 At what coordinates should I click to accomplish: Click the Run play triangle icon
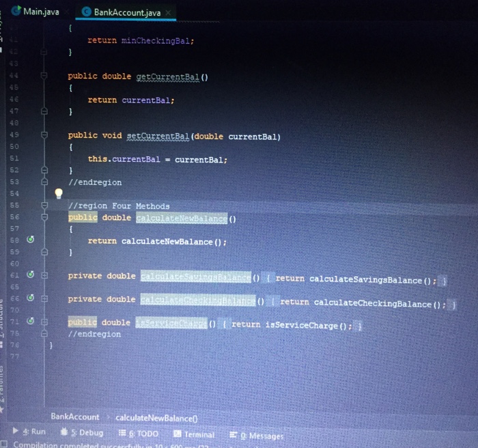15,431
